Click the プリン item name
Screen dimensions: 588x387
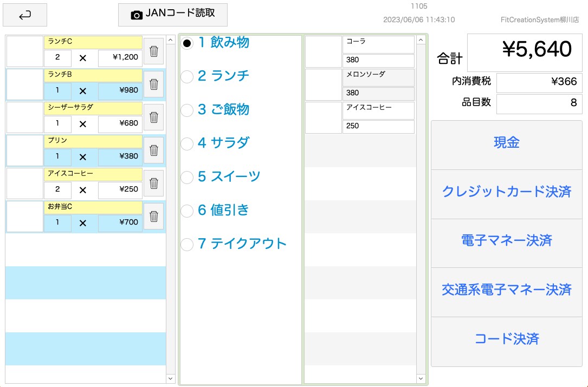click(93, 141)
